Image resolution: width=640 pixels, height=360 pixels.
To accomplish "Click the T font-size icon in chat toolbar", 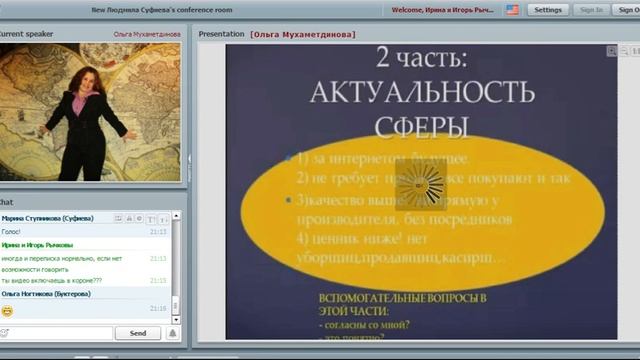I will point(151,220).
